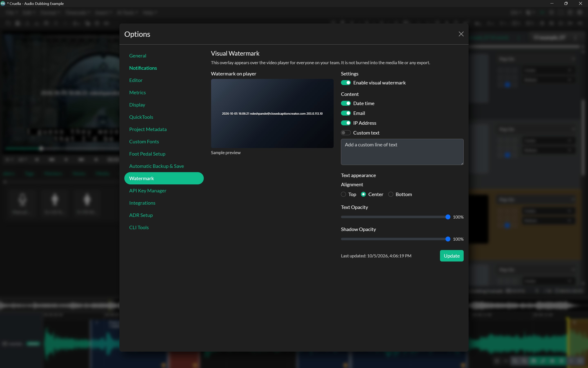Toggle Enable visual watermark switch
588x368 pixels.
(345, 83)
